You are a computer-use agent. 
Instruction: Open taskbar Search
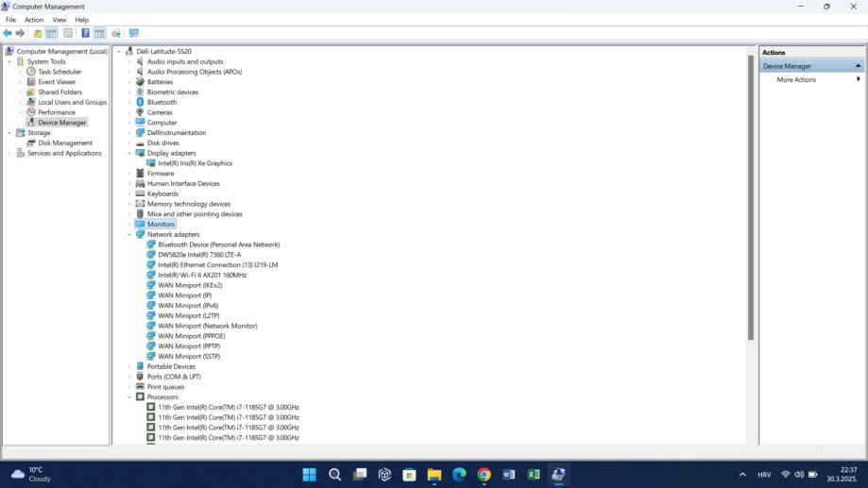tap(334, 474)
